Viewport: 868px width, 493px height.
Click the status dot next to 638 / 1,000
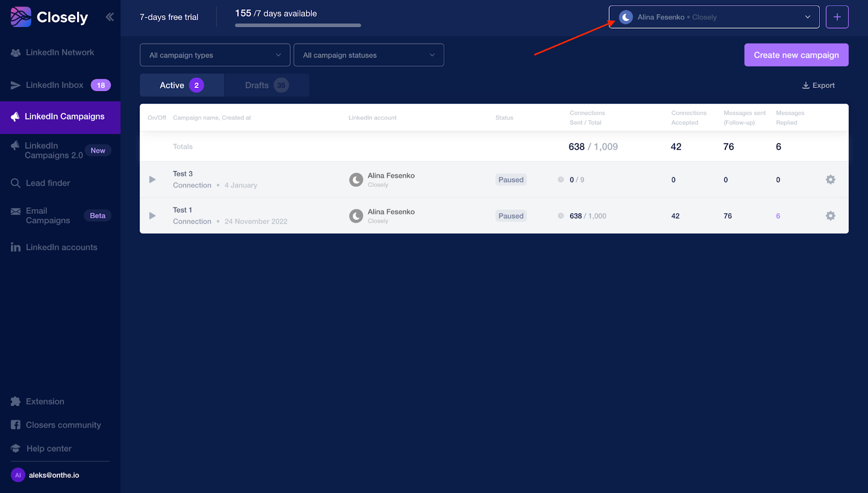click(x=561, y=216)
